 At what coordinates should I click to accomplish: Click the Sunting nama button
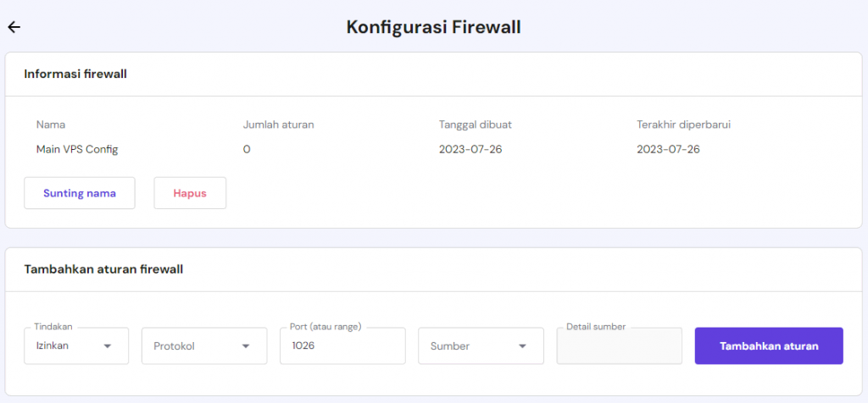(x=80, y=193)
